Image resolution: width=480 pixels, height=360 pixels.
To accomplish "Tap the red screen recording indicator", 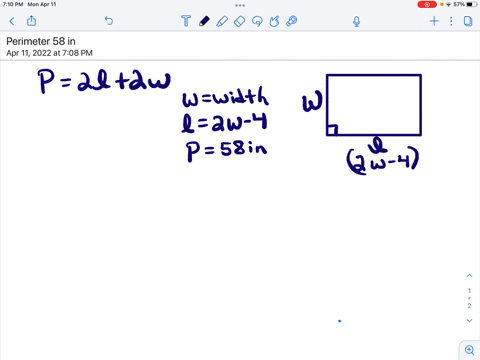I will click(427, 4).
